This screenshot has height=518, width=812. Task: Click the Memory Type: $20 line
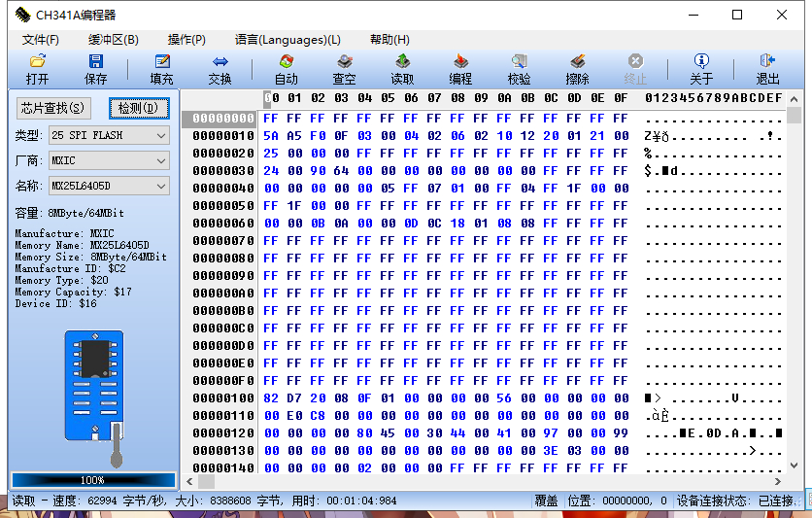pyautogui.click(x=61, y=280)
